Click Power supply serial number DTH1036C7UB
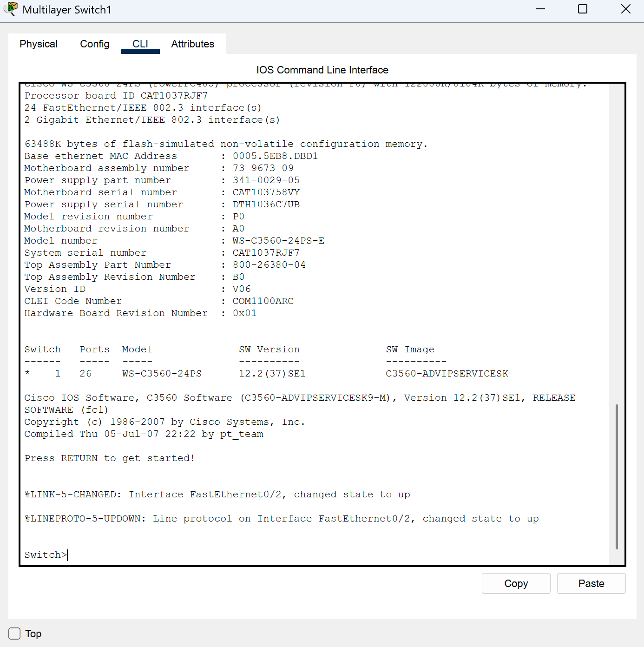This screenshot has height=647, width=644. tap(266, 205)
